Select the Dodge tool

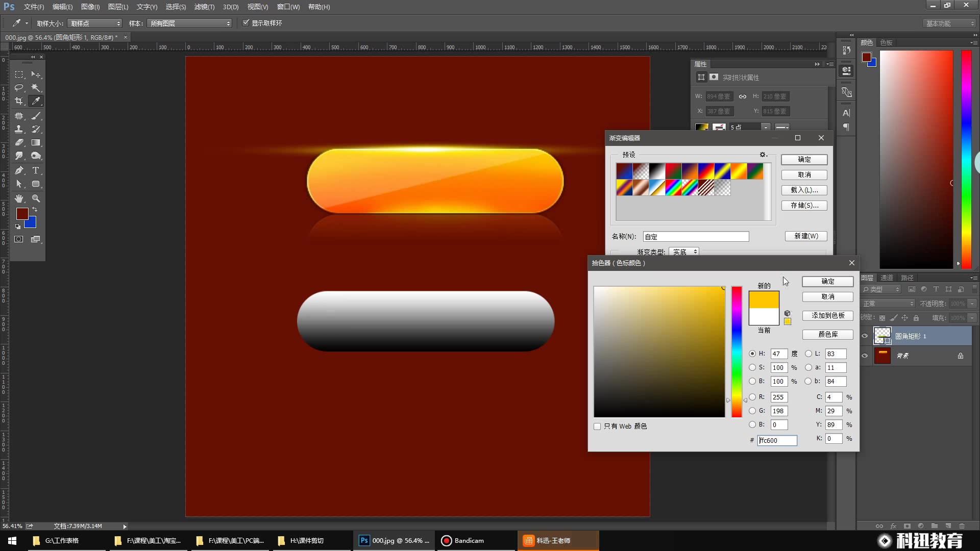pyautogui.click(x=36, y=156)
